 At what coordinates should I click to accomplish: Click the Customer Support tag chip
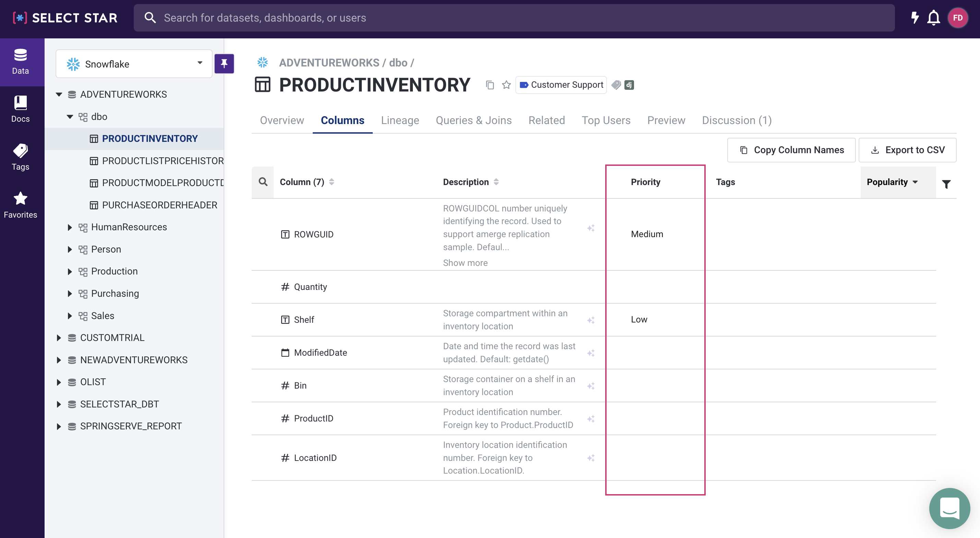(561, 85)
